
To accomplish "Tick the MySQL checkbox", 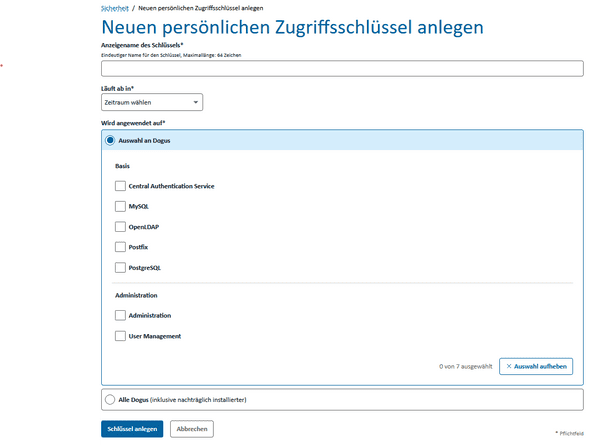I will tap(120, 206).
